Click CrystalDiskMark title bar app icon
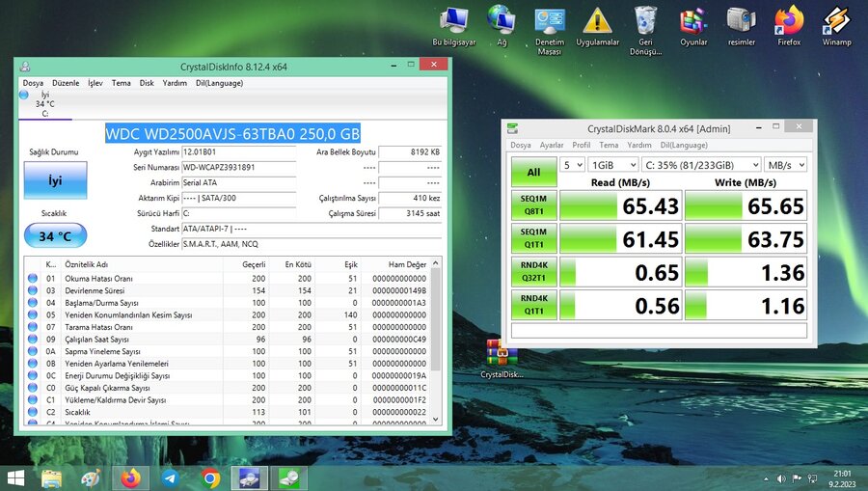Viewport: 868px width, 491px height. pyautogui.click(x=513, y=128)
